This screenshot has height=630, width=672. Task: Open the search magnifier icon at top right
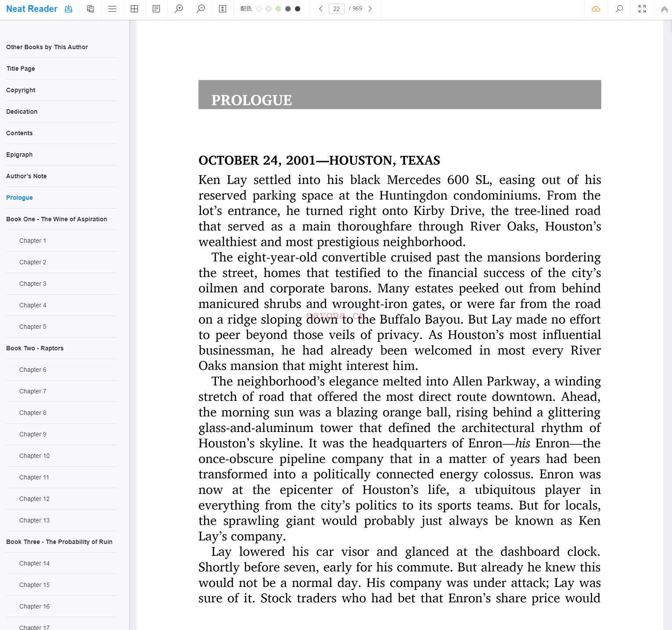coord(619,9)
